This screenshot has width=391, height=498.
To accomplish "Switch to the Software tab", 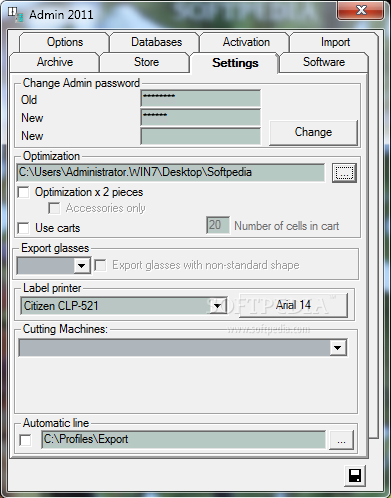I will pos(324,62).
